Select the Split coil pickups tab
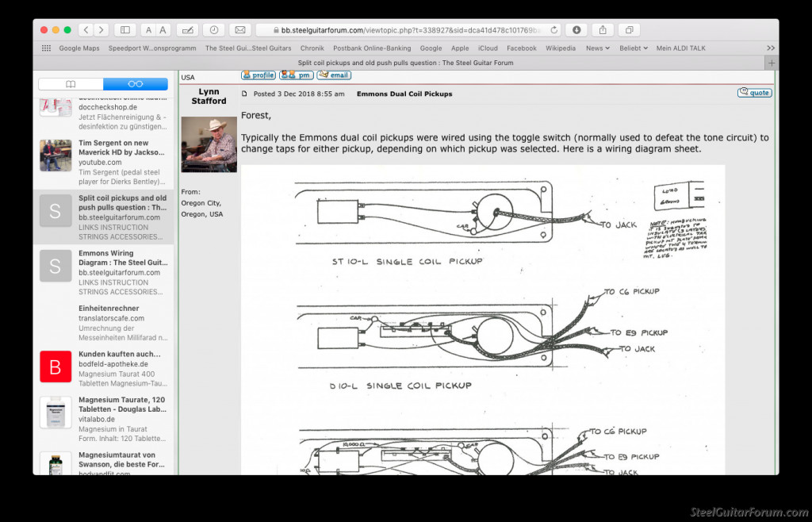The image size is (812, 522). click(404, 63)
